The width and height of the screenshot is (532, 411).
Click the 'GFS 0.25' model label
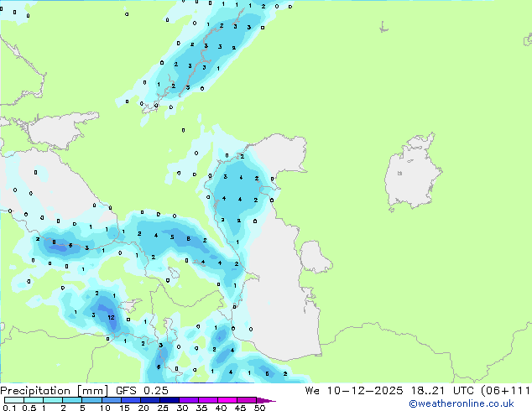click(142, 391)
